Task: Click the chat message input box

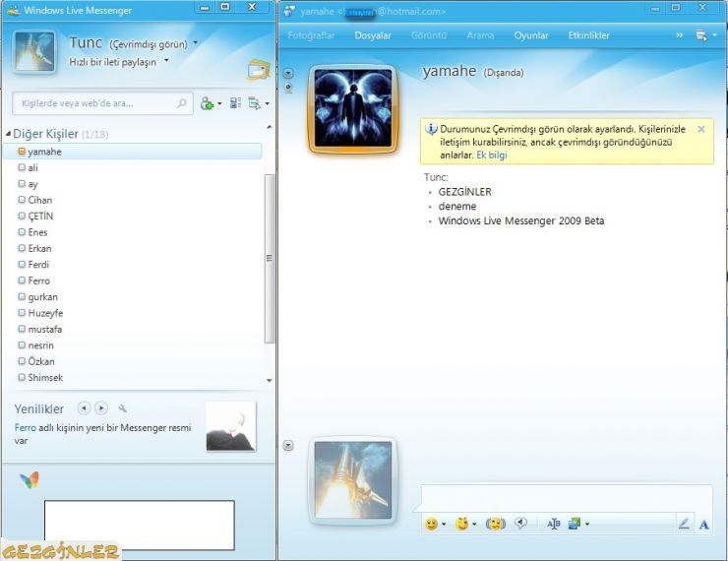Action: tap(567, 499)
